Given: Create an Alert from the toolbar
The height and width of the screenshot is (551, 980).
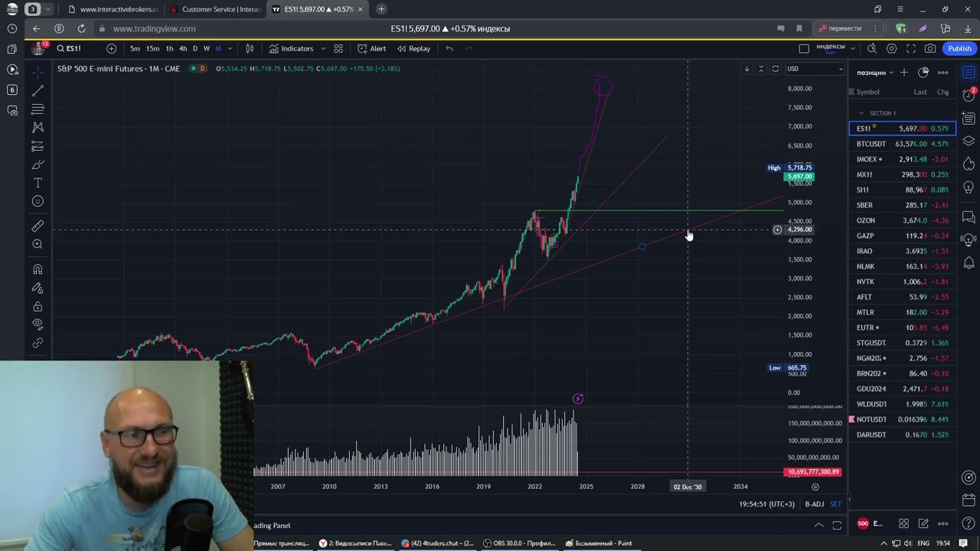Looking at the screenshot, I should [x=372, y=48].
